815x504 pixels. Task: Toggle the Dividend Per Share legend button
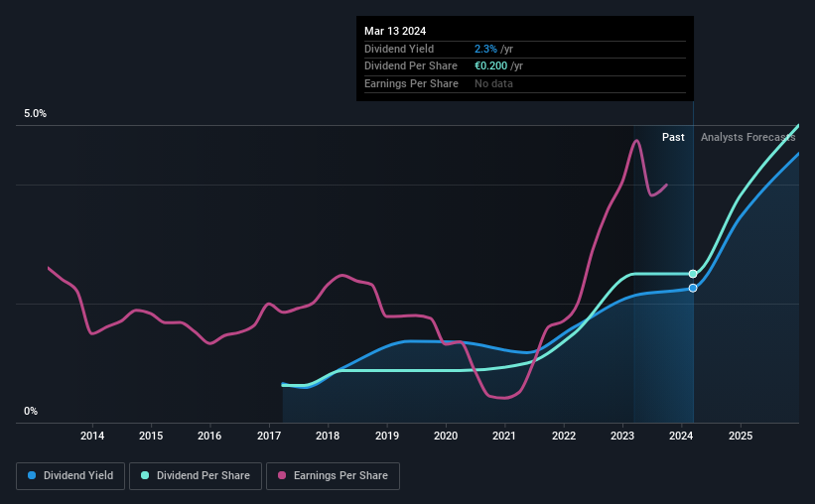pos(196,476)
